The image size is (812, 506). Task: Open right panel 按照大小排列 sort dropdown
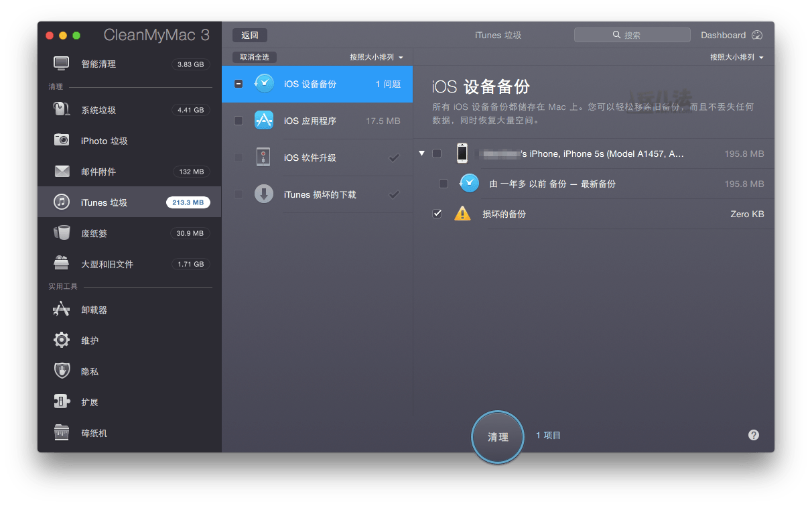point(737,58)
